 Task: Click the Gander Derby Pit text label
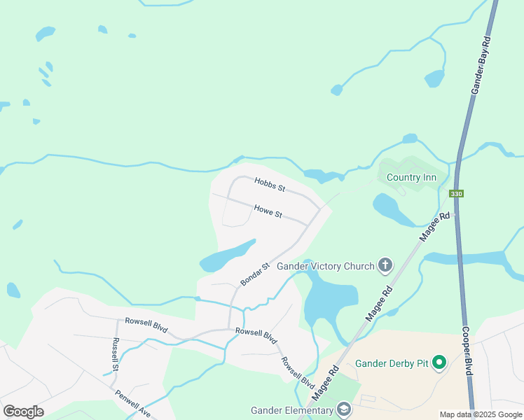pos(392,363)
